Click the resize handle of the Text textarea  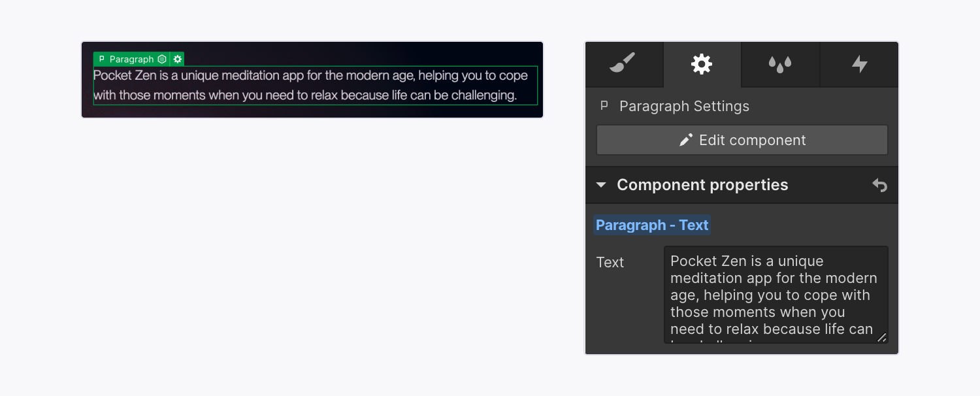(883, 338)
